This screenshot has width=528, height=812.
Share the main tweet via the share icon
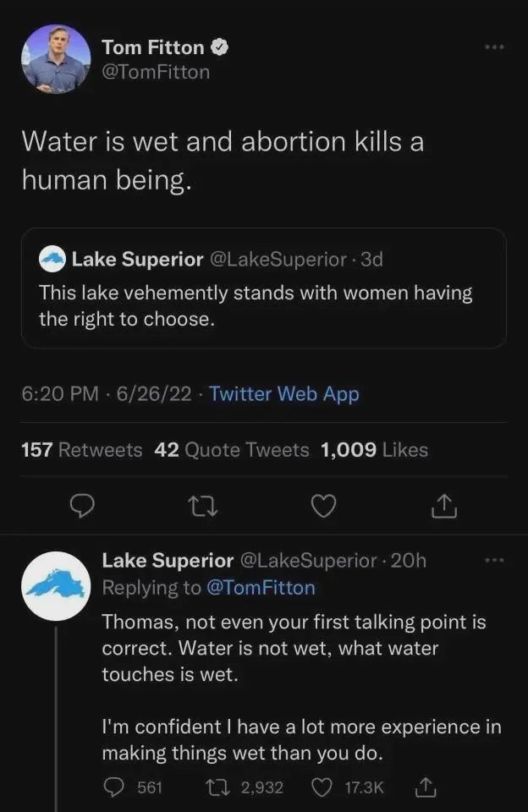tap(444, 506)
